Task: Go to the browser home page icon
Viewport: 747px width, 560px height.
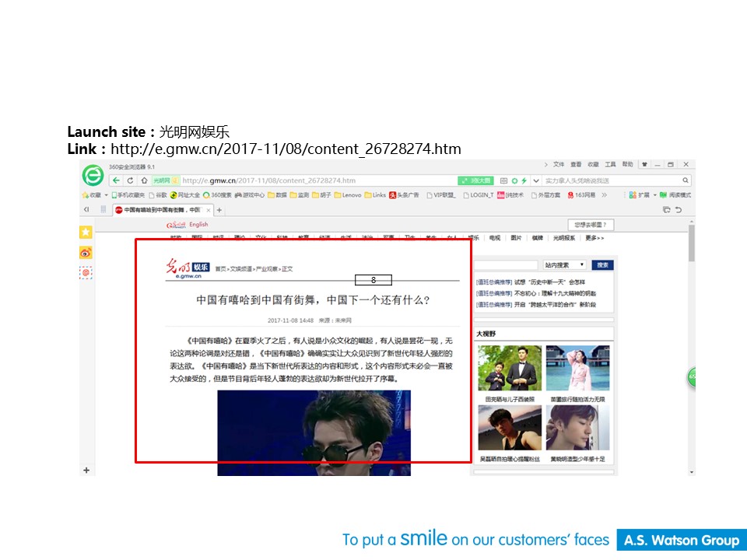Action: click(145, 180)
